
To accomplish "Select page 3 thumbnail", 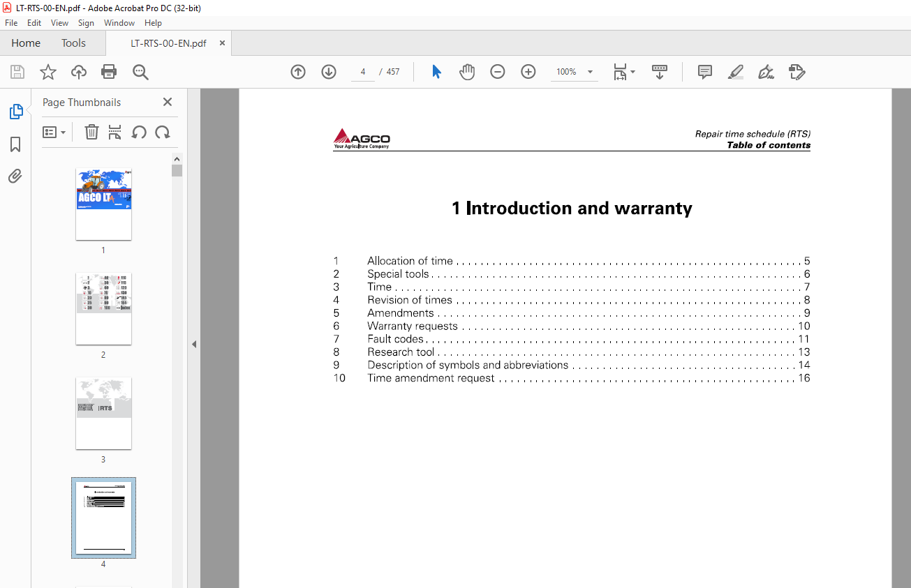I will click(103, 414).
